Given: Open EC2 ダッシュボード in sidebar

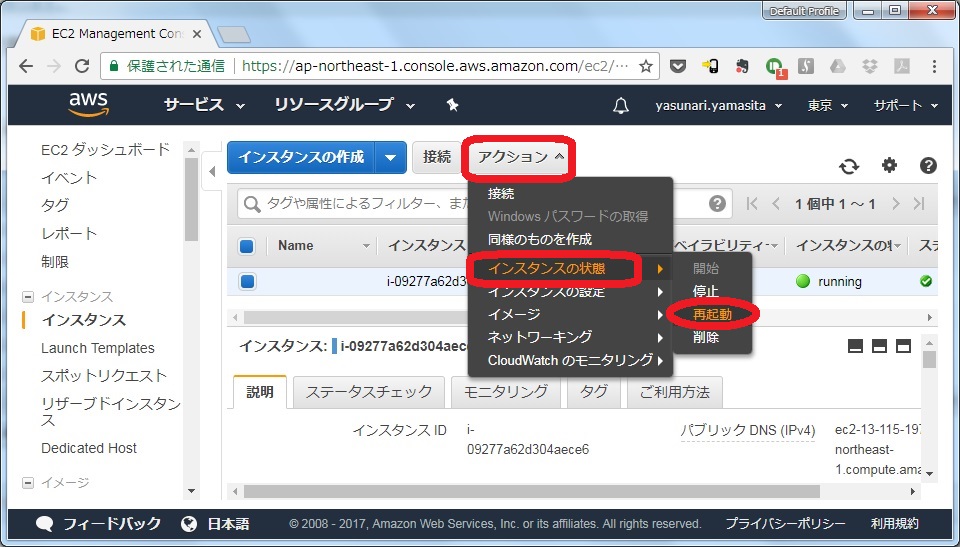Looking at the screenshot, I should [105, 149].
